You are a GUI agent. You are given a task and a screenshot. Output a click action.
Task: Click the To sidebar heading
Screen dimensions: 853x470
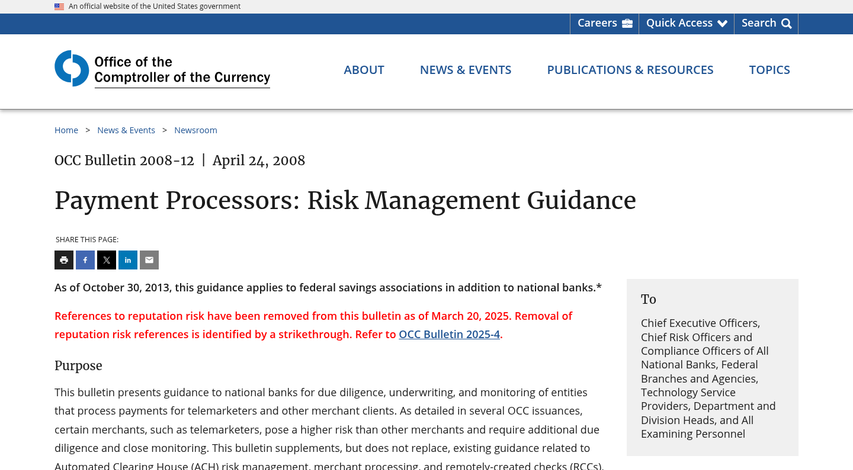(648, 299)
